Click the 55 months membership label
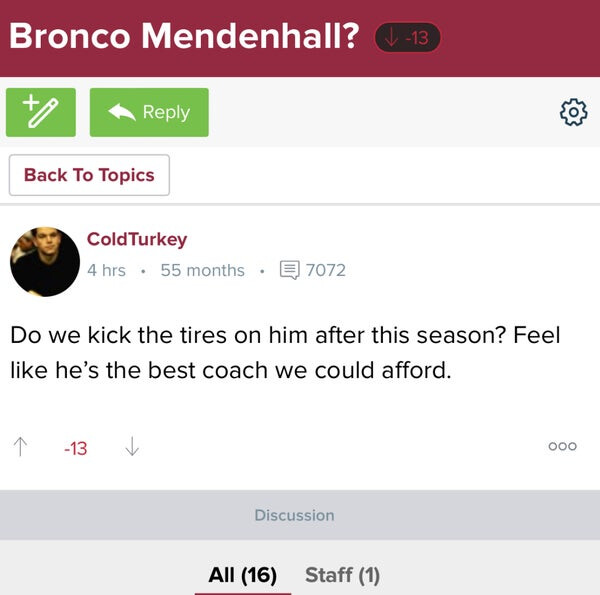Screen dimensions: 600x595 coord(202,270)
